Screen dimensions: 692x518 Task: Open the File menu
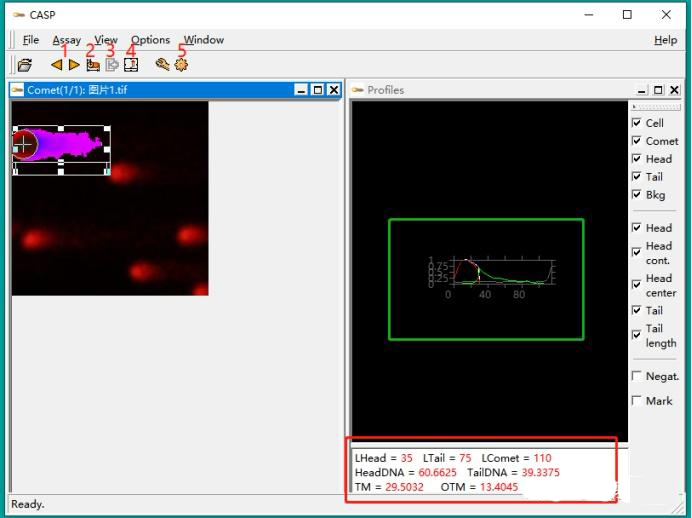[x=30, y=40]
